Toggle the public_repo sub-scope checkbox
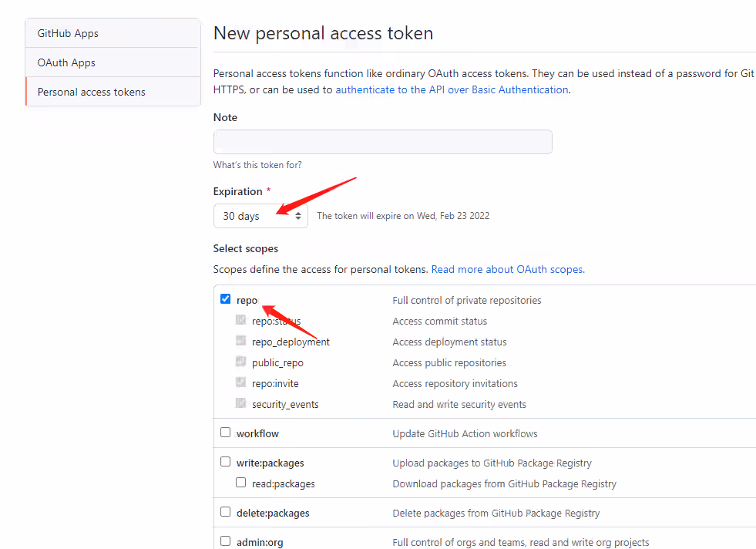 pos(240,362)
